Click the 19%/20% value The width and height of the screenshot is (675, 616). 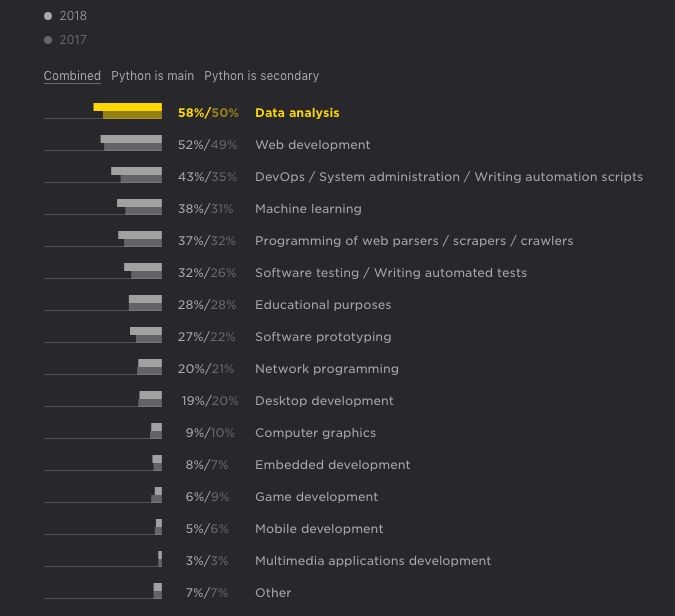[210, 401]
